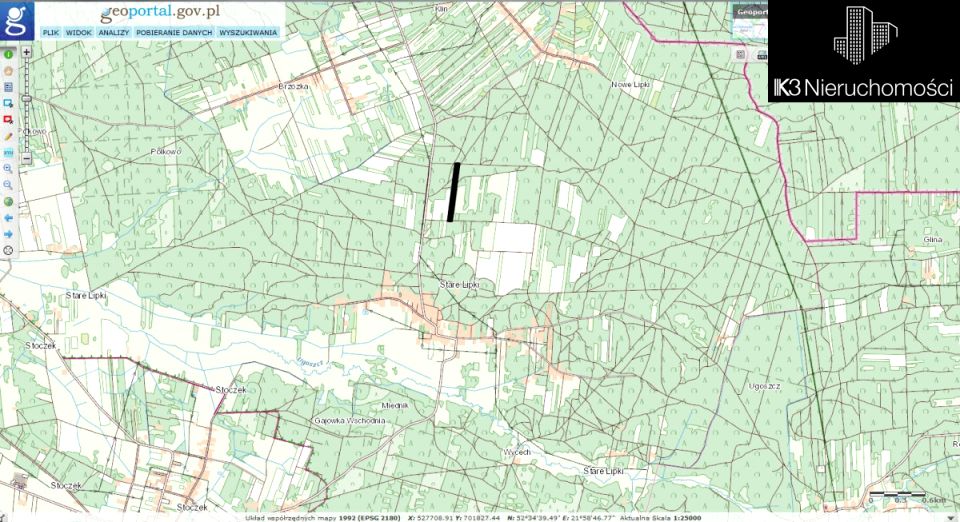Open the PLIK menu
This screenshot has width=960, height=522.
(x=51, y=33)
